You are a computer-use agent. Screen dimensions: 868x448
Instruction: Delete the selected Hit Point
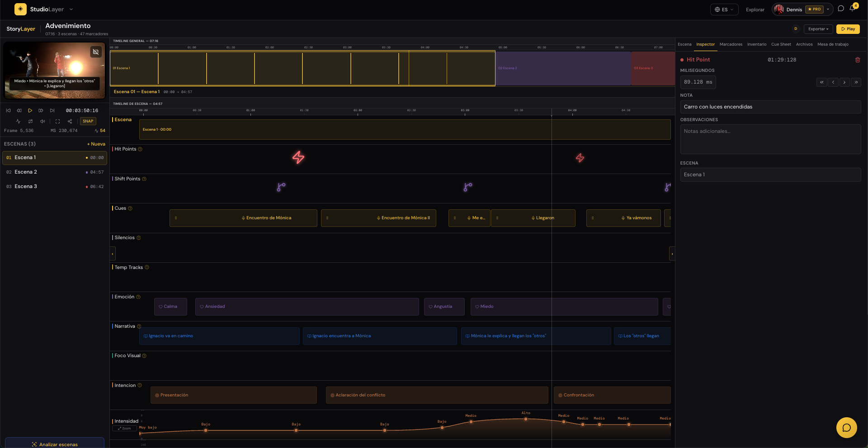[x=858, y=60]
